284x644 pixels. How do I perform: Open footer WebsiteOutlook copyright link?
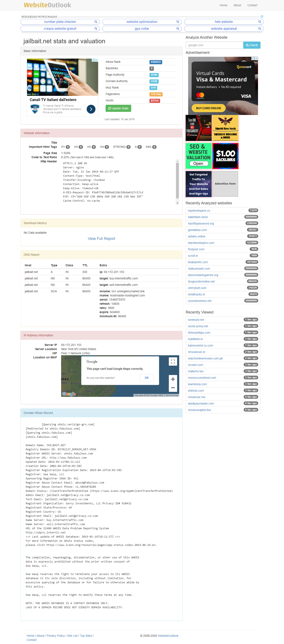click(168, 636)
